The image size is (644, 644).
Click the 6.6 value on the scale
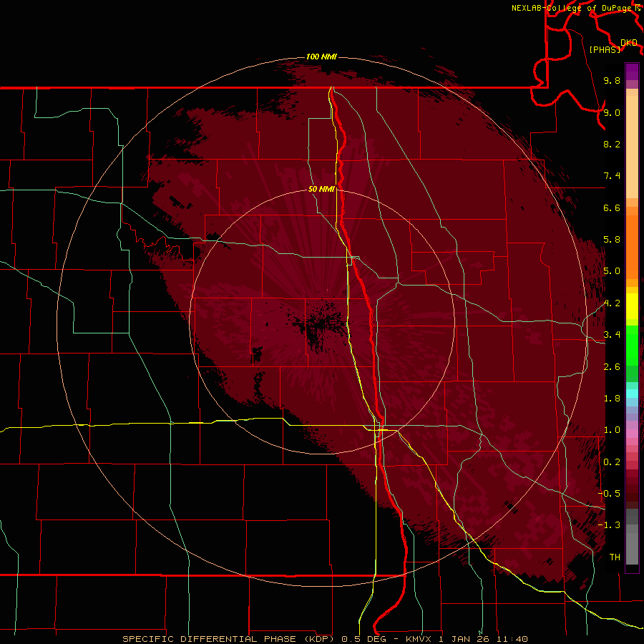(612, 208)
